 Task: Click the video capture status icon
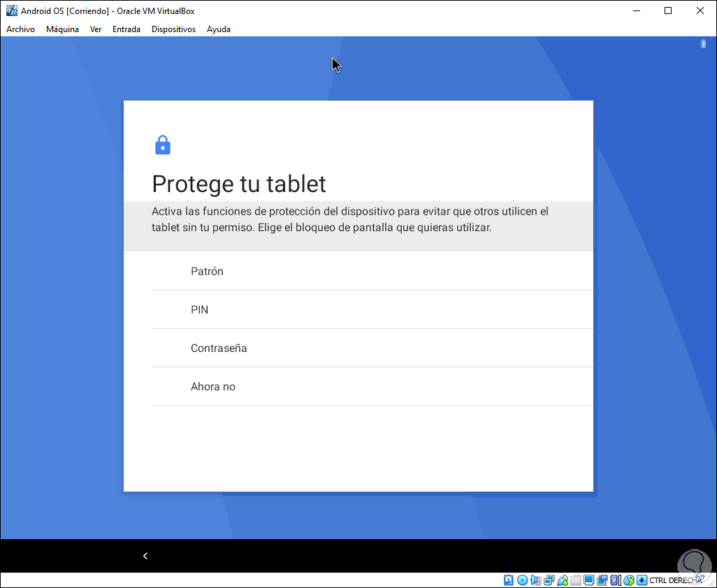[x=602, y=580]
